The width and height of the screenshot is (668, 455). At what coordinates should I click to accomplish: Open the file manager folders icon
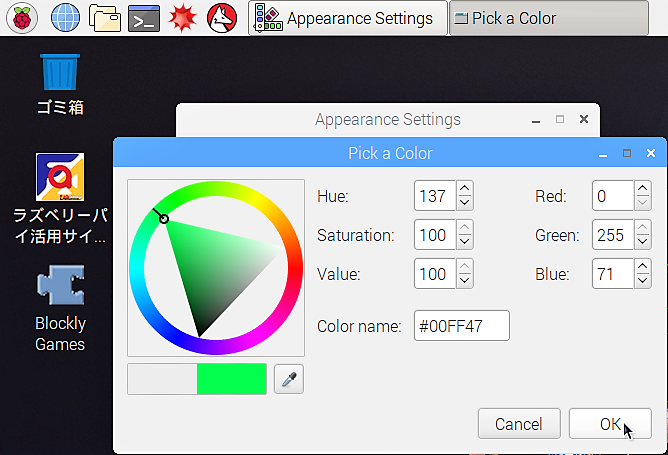[x=105, y=18]
